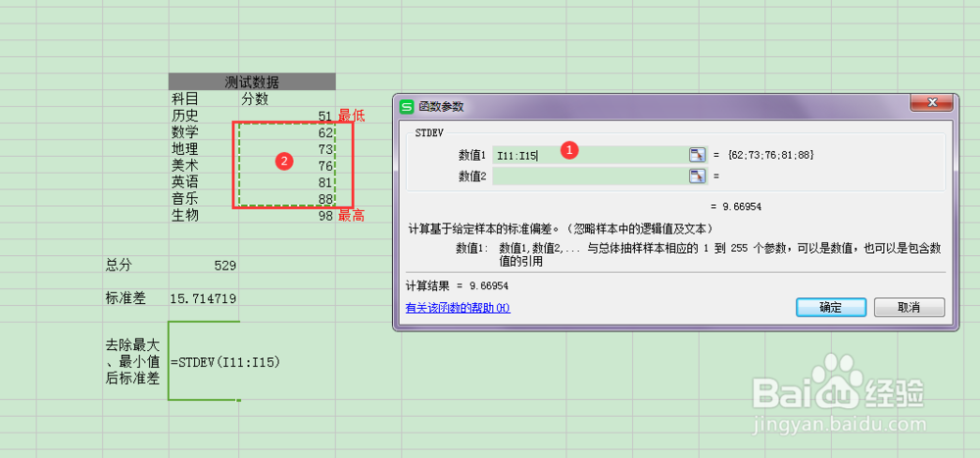This screenshot has width=980, height=458.
Task: Click the 数值2 input field
Action: pos(590,176)
